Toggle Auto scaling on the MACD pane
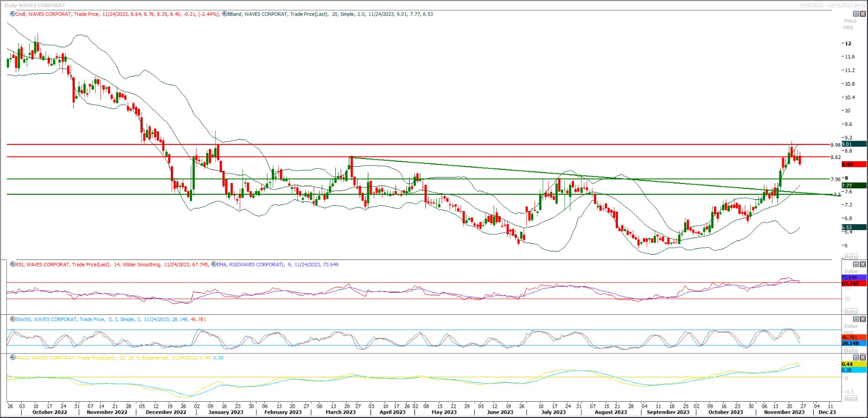Image resolution: width=868 pixels, height=418 pixels. pos(851,398)
